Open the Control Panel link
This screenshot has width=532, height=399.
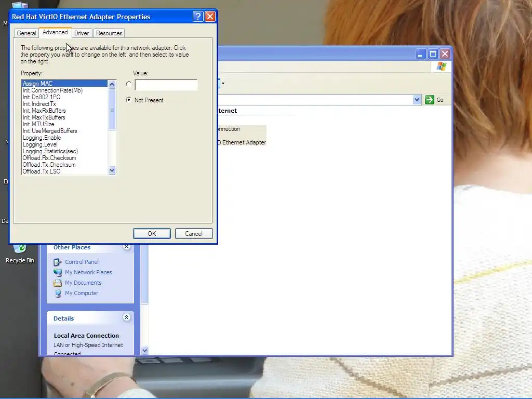(x=82, y=262)
